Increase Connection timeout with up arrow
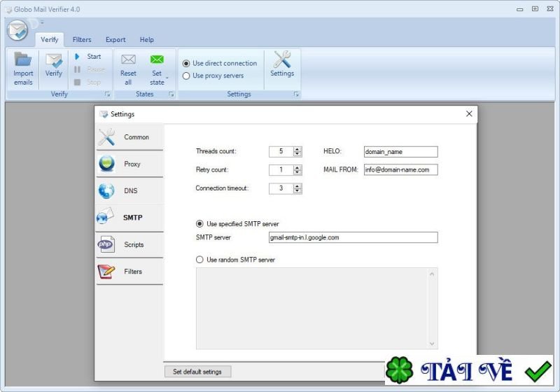The image size is (560, 392). 297,186
